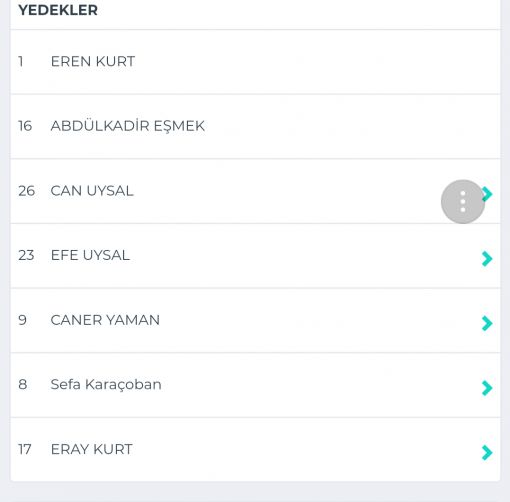Tap the floating three-dot menu button

pyautogui.click(x=463, y=201)
